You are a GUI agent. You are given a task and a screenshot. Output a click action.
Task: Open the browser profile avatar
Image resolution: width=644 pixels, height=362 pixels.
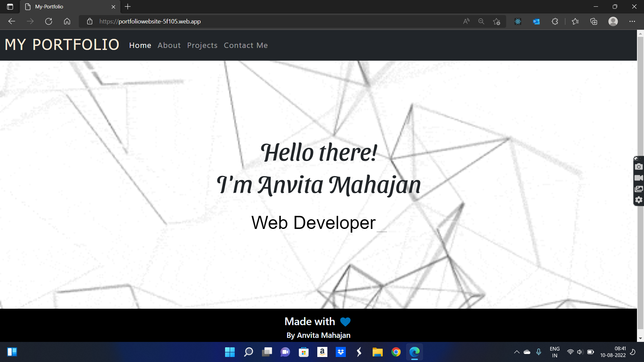point(613,21)
